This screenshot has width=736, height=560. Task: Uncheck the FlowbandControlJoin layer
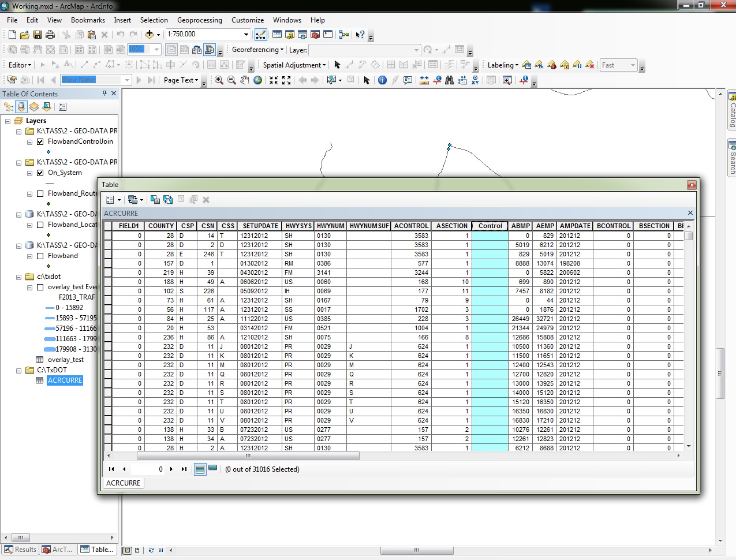pyautogui.click(x=40, y=142)
